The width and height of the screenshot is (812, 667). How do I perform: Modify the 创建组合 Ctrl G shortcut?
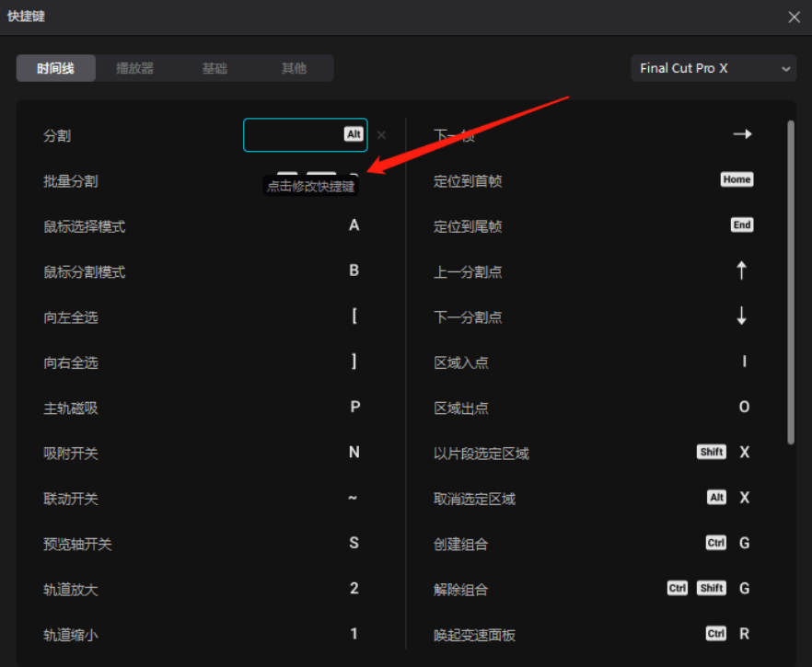point(728,543)
